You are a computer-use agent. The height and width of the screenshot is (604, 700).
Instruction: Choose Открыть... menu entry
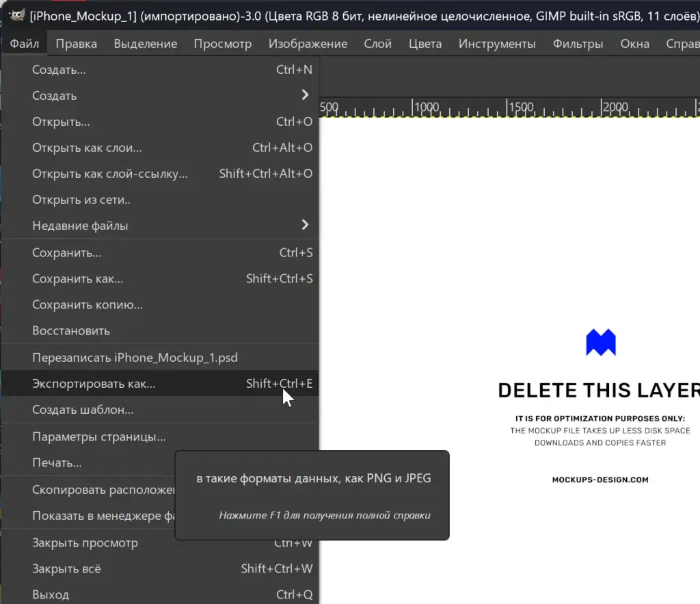point(160,122)
